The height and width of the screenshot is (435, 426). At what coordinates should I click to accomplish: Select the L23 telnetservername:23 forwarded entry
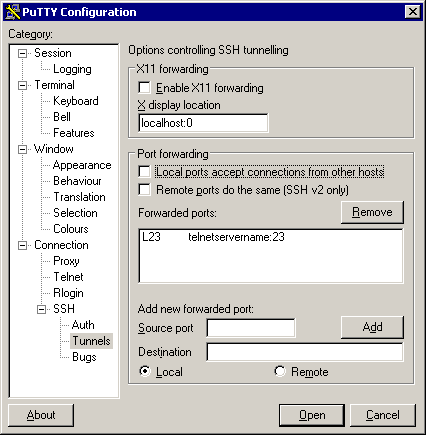point(270,237)
